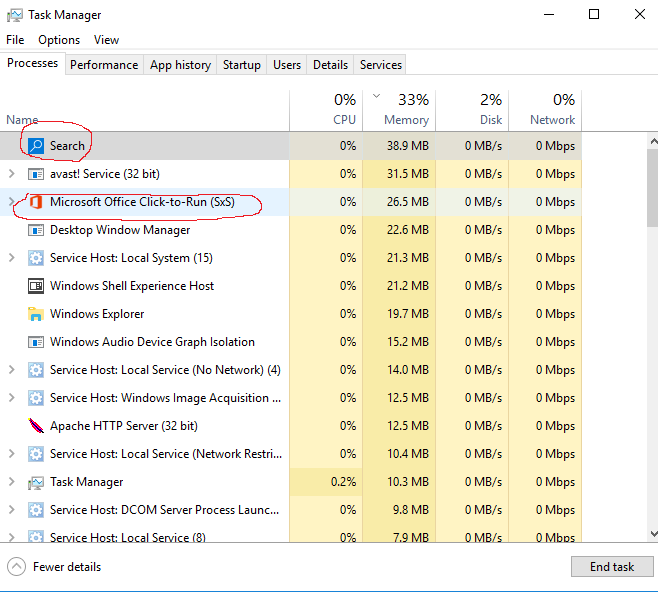Select the Processes tab
The height and width of the screenshot is (592, 658).
pos(33,63)
